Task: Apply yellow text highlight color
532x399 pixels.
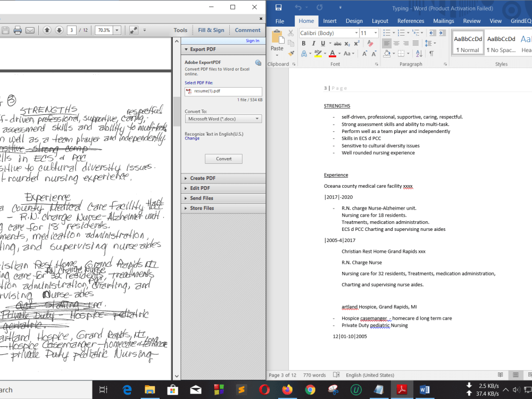Action: click(318, 54)
